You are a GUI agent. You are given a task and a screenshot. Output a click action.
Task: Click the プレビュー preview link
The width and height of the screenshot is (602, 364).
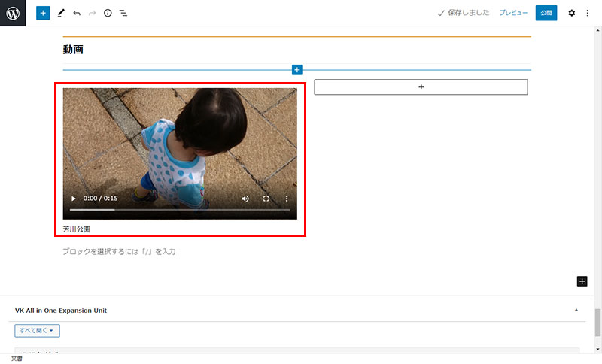(x=513, y=13)
